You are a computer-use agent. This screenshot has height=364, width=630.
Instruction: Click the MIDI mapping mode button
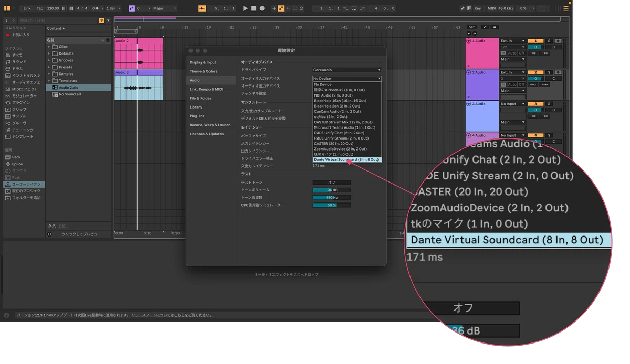pos(491,8)
